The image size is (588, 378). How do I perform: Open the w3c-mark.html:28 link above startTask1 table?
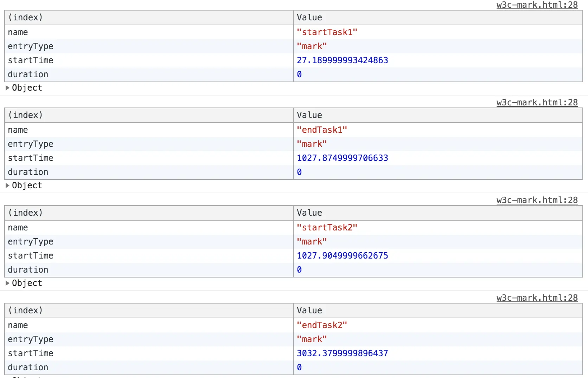(537, 5)
